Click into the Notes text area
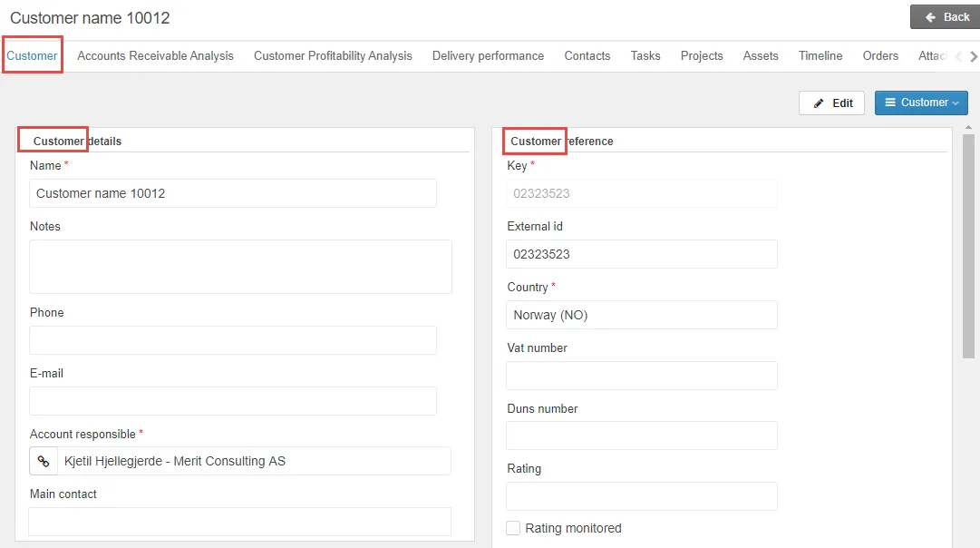The width and height of the screenshot is (980, 548). click(240, 267)
